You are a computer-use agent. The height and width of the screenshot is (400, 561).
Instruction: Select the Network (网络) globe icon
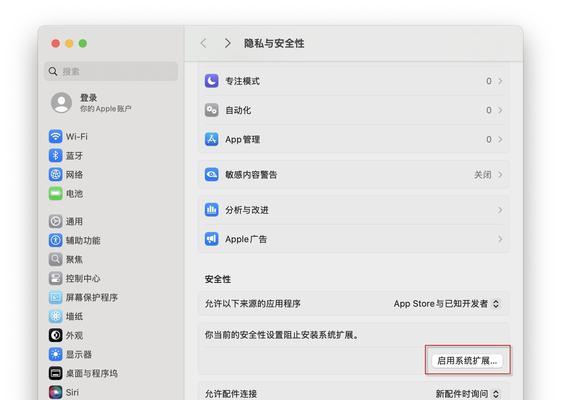pos(55,175)
